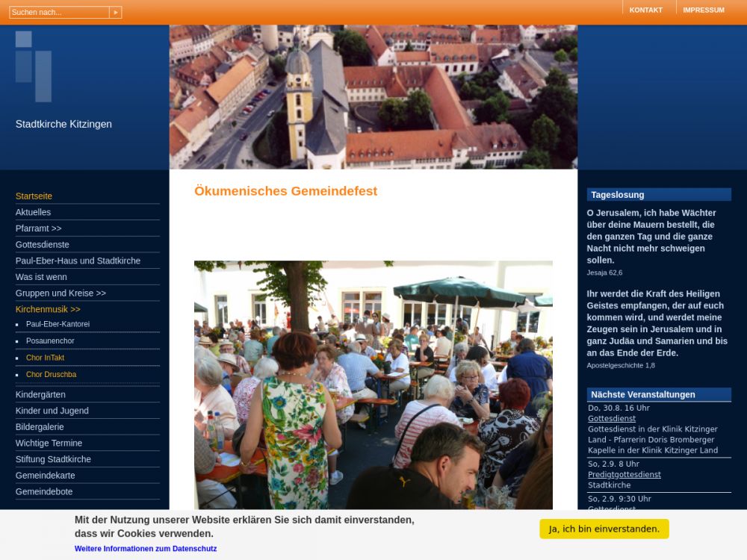Open Paul-Eber-Kantorei subpage
Image resolution: width=747 pixels, height=560 pixels.
click(x=58, y=325)
